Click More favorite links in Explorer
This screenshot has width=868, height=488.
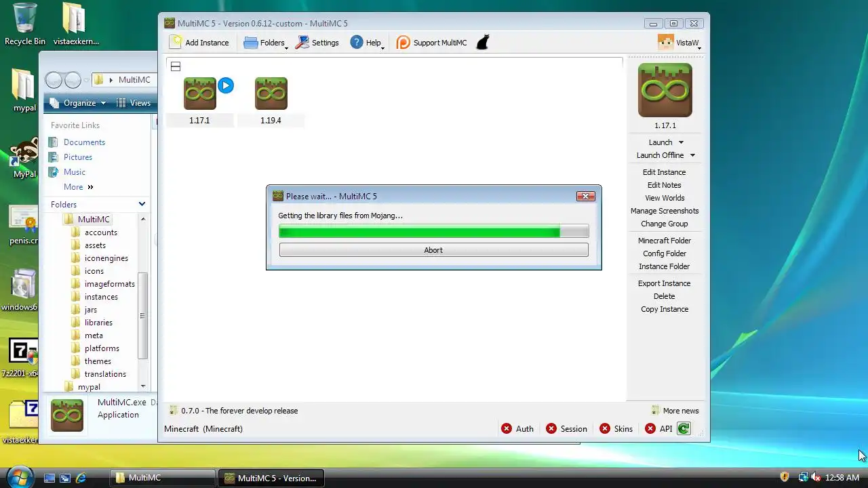pyautogui.click(x=78, y=187)
